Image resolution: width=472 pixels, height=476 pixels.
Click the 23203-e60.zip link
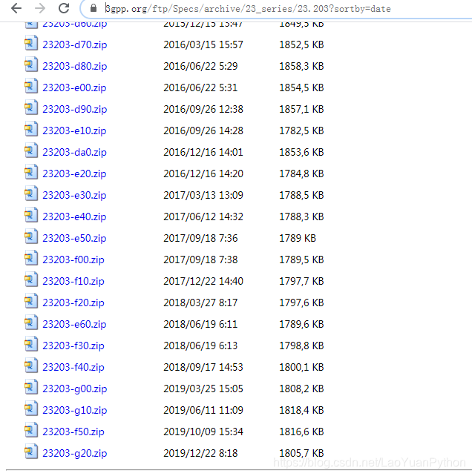74,324
